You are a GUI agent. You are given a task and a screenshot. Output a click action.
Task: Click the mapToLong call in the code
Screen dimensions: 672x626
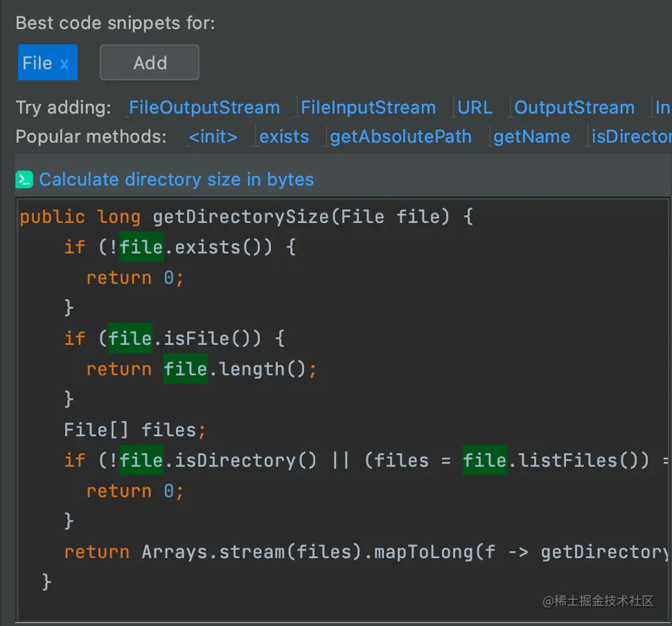click(424, 552)
